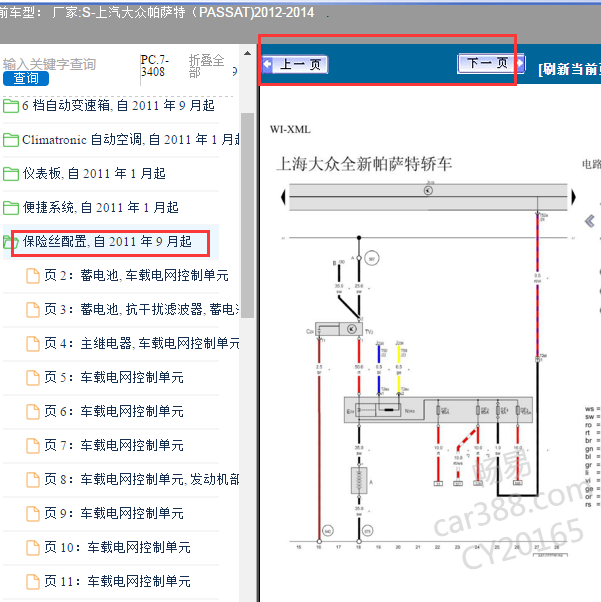
Task: Focus the 输入关键字查询 search field
Action: click(49, 64)
